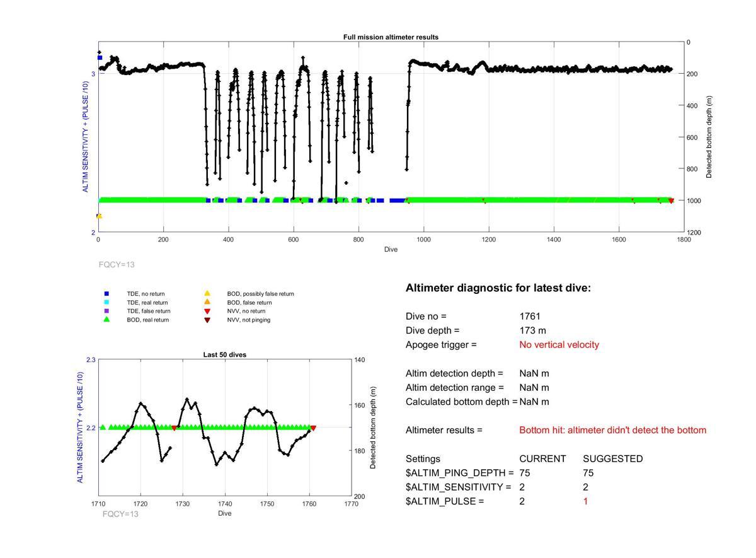Click the 1800 tick label on the full mission x-axis
The width and height of the screenshot is (756, 558).
point(684,240)
